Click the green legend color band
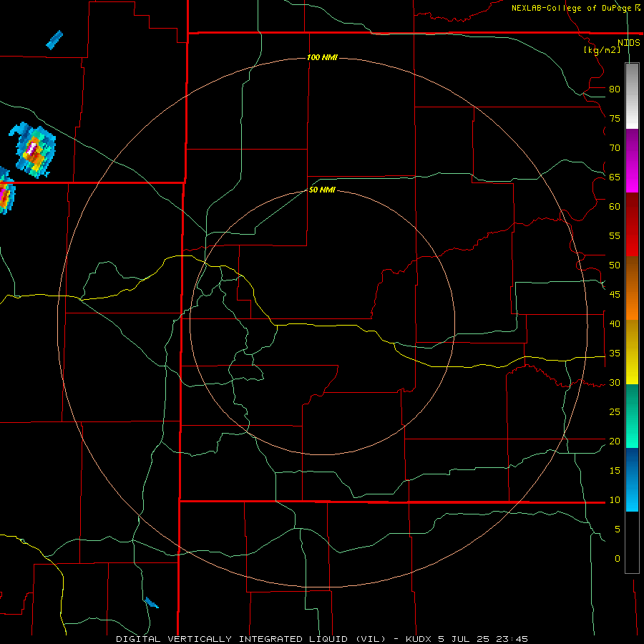The image size is (644, 644). (632, 416)
